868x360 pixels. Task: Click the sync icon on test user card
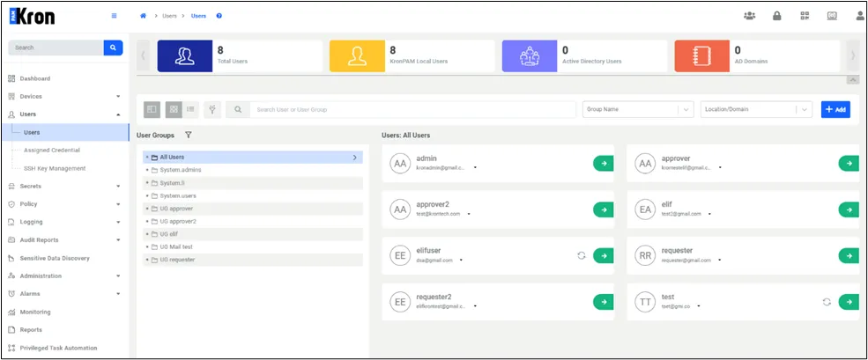pyautogui.click(x=827, y=302)
